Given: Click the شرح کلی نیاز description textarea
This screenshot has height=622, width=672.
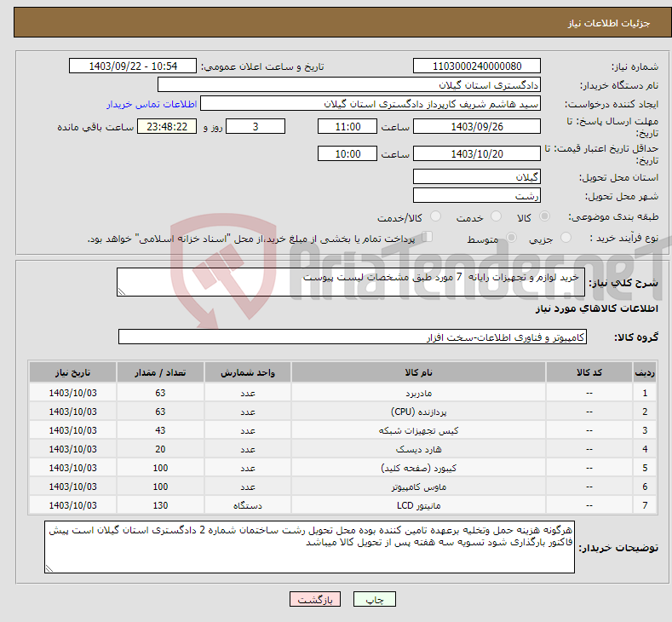Looking at the screenshot, I should [x=351, y=282].
